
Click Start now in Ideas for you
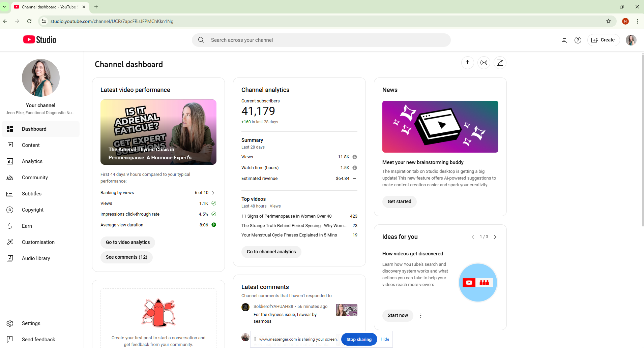[x=398, y=316]
